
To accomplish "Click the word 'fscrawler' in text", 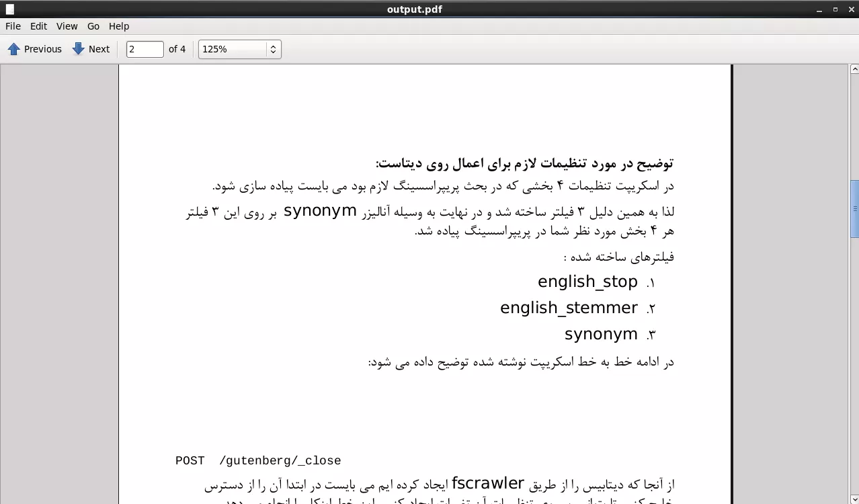I will point(488,483).
